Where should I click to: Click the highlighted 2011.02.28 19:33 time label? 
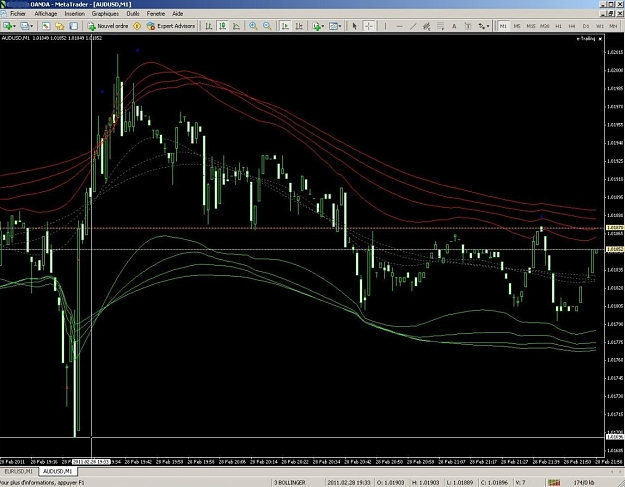(x=91, y=462)
